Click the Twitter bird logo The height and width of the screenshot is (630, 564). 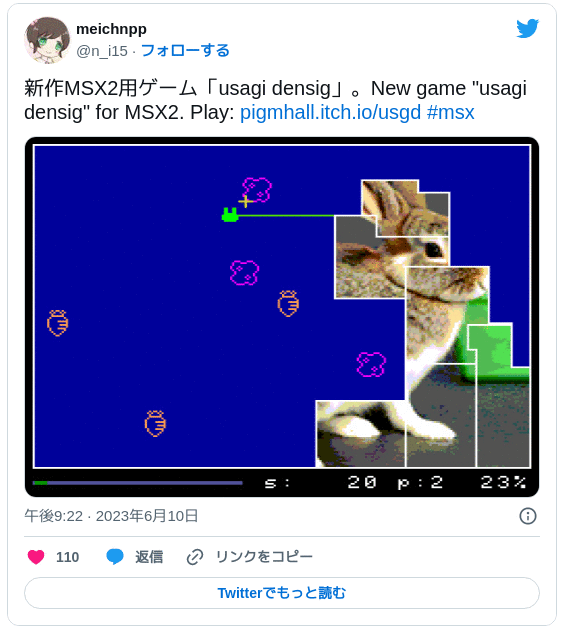(x=527, y=28)
